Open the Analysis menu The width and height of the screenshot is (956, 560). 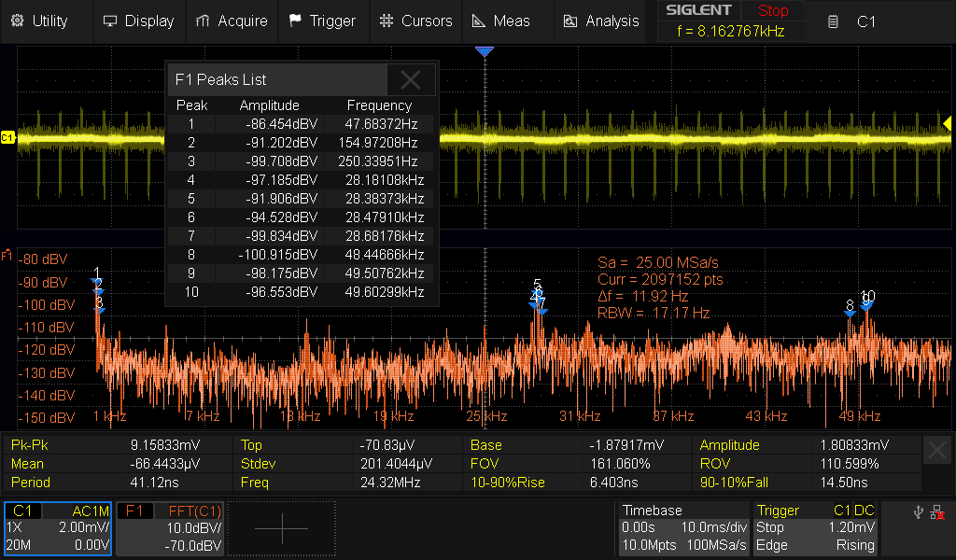[x=600, y=21]
